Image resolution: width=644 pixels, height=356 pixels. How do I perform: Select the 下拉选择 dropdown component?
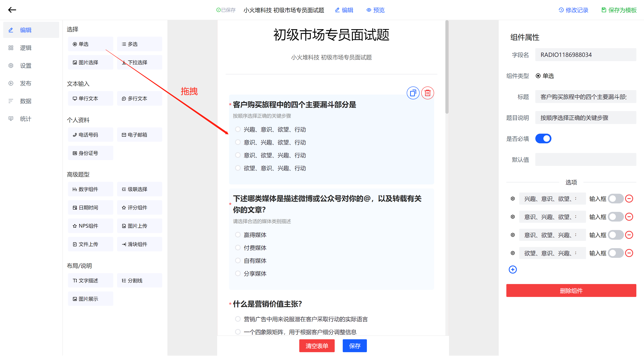139,62
